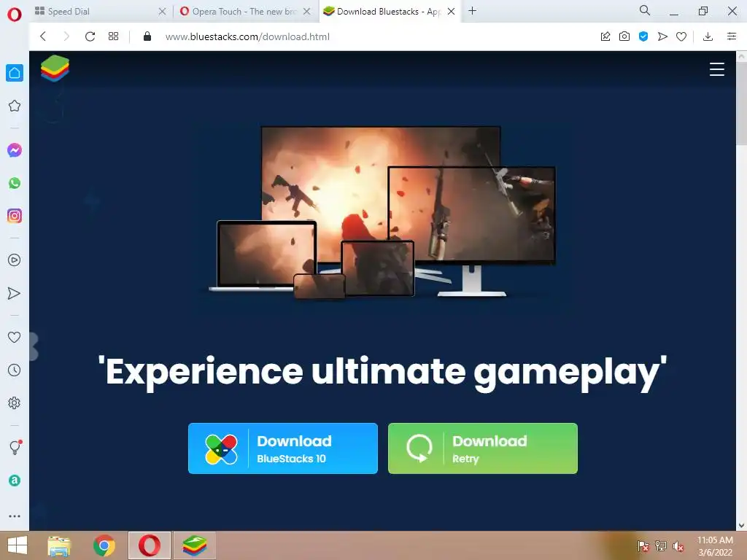Screen dimensions: 747x560
Task: Click the devices gameplay hero image
Action: click(382, 212)
